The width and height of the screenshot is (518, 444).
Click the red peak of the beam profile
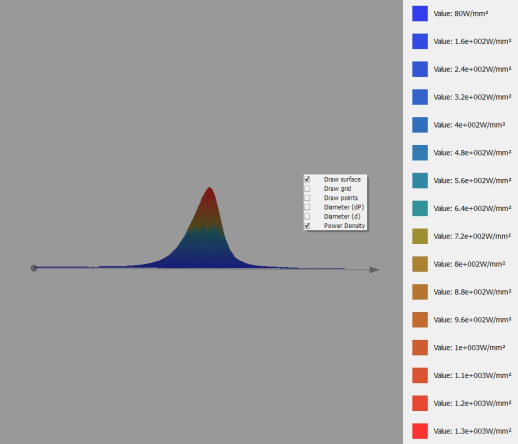pyautogui.click(x=209, y=195)
